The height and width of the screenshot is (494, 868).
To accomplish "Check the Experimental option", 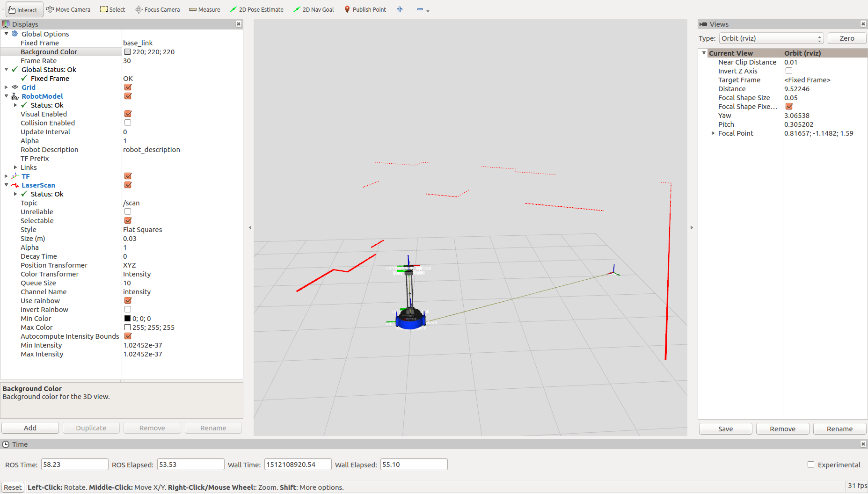I will point(811,465).
